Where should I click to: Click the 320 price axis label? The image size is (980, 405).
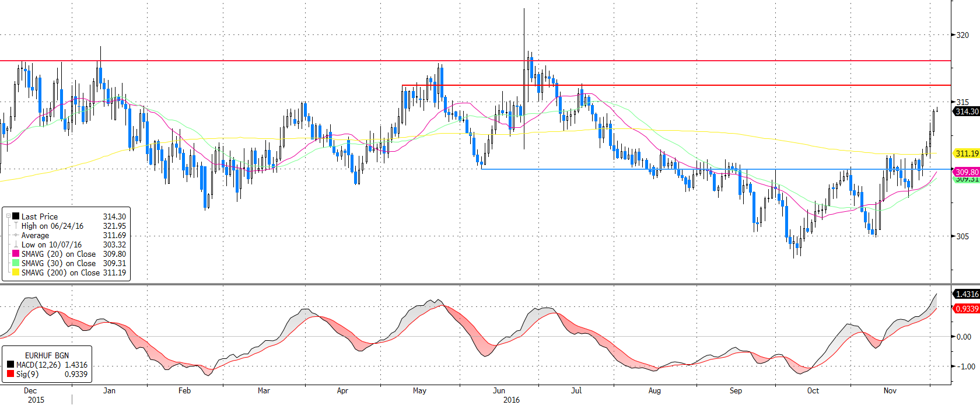coord(963,35)
